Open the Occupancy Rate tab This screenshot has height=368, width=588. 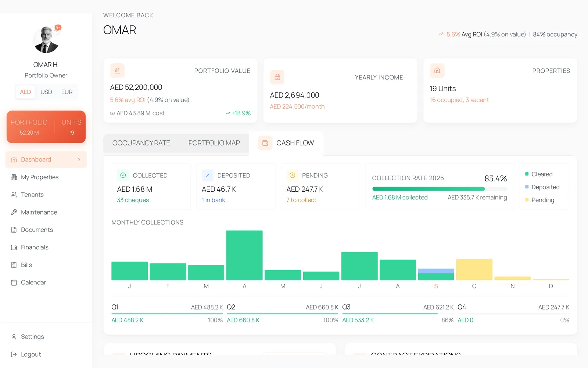pyautogui.click(x=141, y=143)
